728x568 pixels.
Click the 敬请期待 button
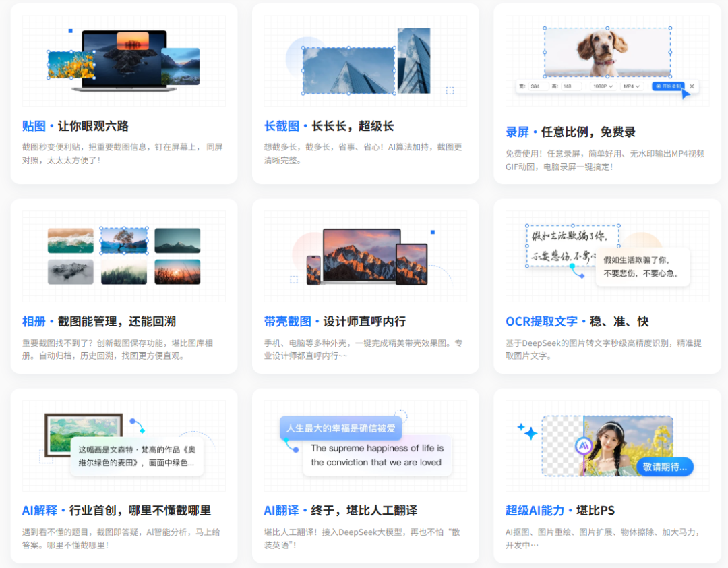click(665, 467)
